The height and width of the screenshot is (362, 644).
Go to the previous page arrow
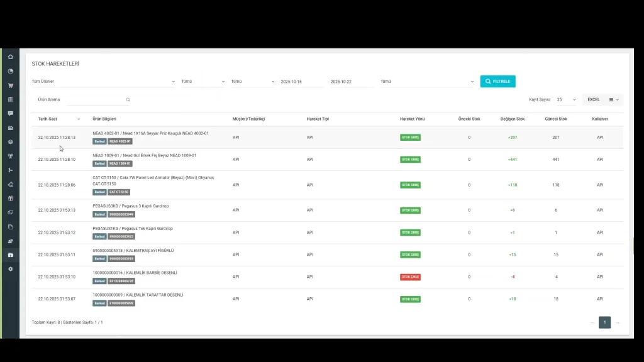(592, 322)
